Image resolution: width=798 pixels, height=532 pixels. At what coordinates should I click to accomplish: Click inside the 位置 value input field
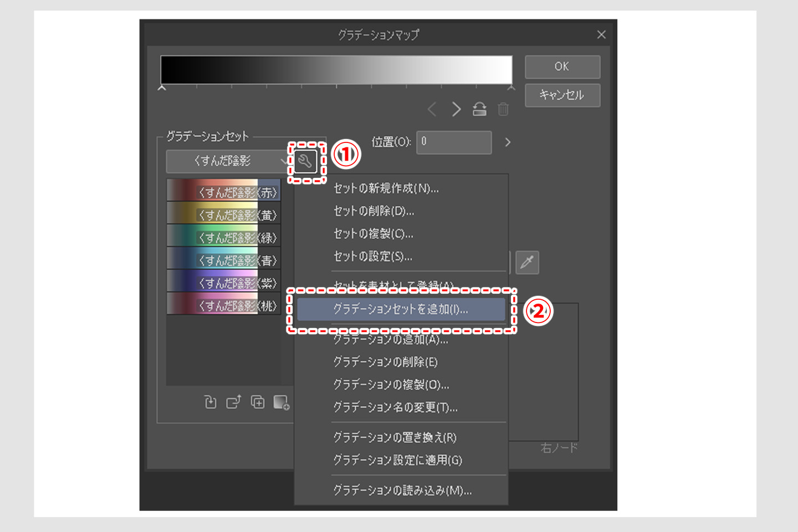pyautogui.click(x=453, y=142)
